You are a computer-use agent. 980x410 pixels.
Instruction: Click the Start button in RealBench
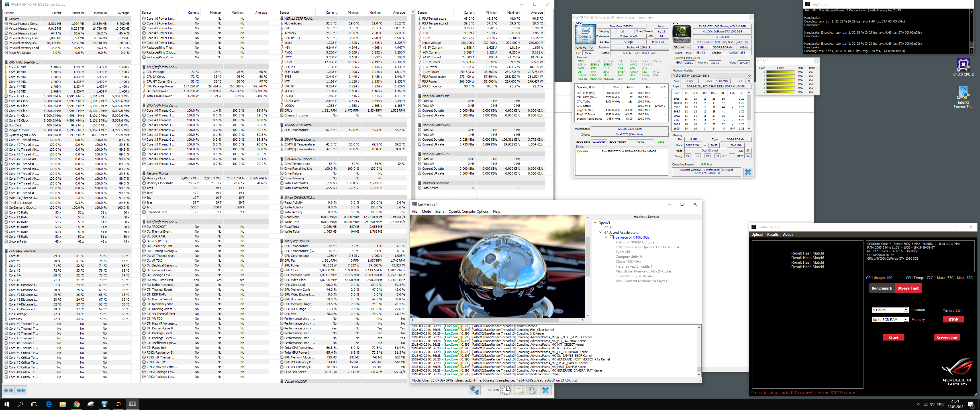click(x=893, y=338)
